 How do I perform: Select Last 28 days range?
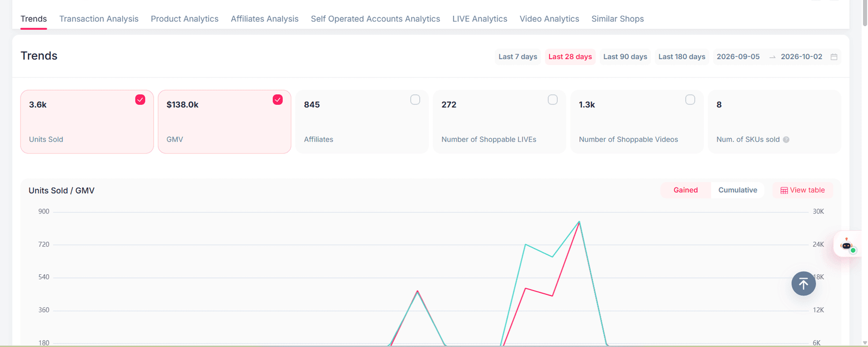[x=570, y=56]
